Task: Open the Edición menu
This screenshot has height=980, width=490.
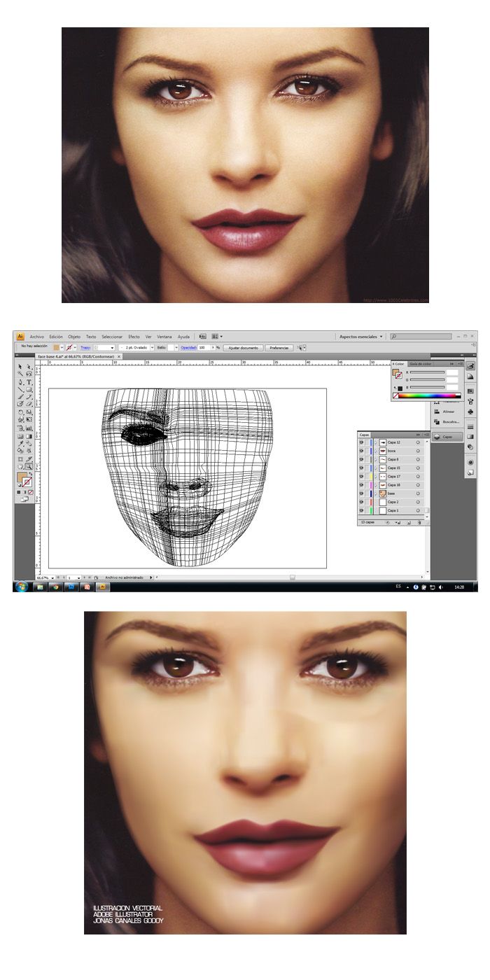Action: (56, 336)
